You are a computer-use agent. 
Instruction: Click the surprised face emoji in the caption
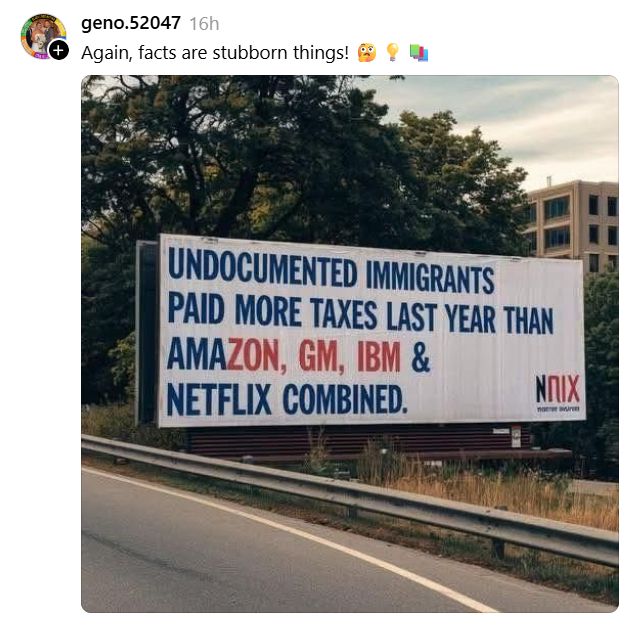click(x=366, y=53)
